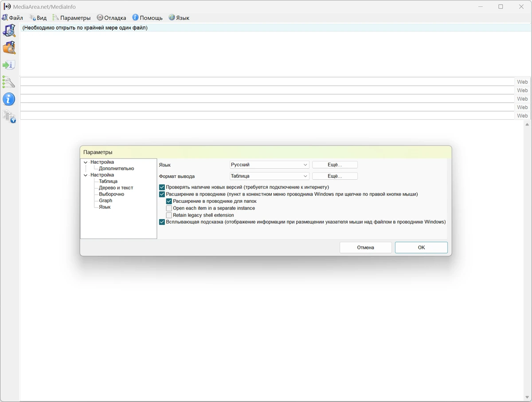Open the Язык dropdown showing Русский
The height and width of the screenshot is (402, 532).
coord(269,165)
